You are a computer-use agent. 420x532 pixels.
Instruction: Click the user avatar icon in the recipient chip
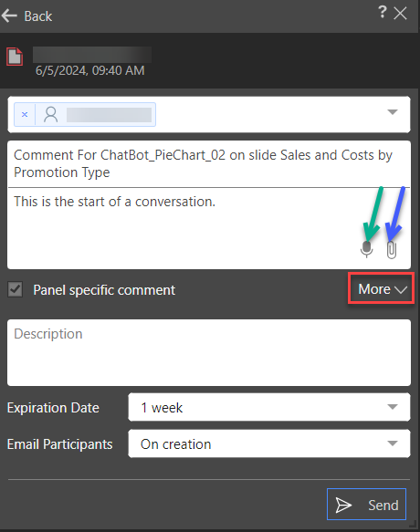tap(51, 115)
